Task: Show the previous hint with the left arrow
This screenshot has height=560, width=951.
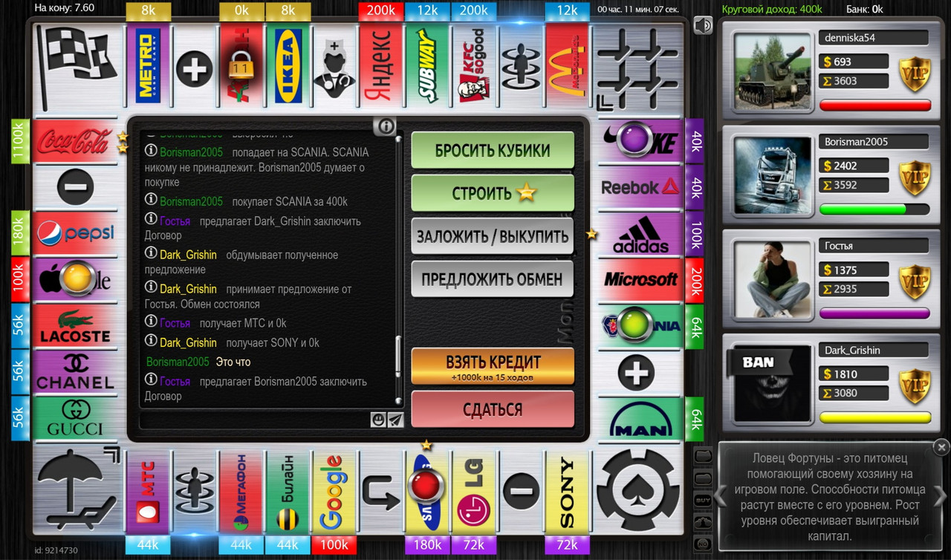Action: coord(721,495)
